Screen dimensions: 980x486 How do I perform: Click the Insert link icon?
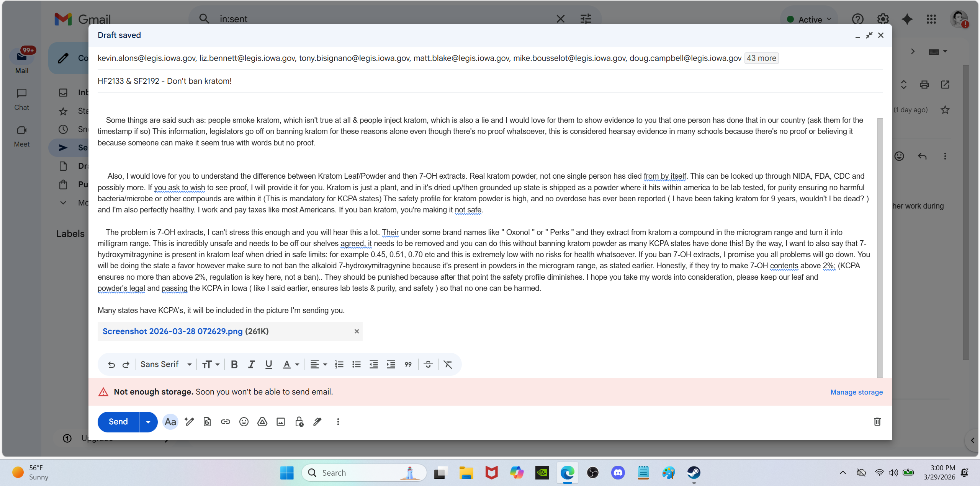(x=225, y=422)
